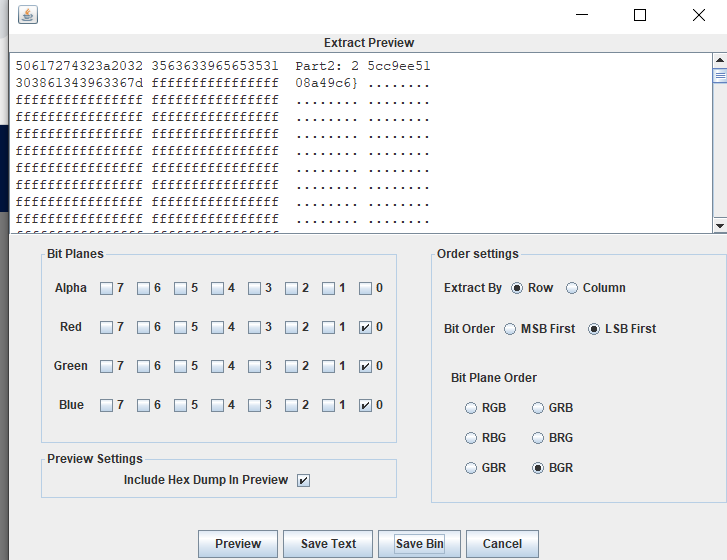Viewport: 727px width, 560px height.
Task: Click the Save Text button
Action: [328, 544]
